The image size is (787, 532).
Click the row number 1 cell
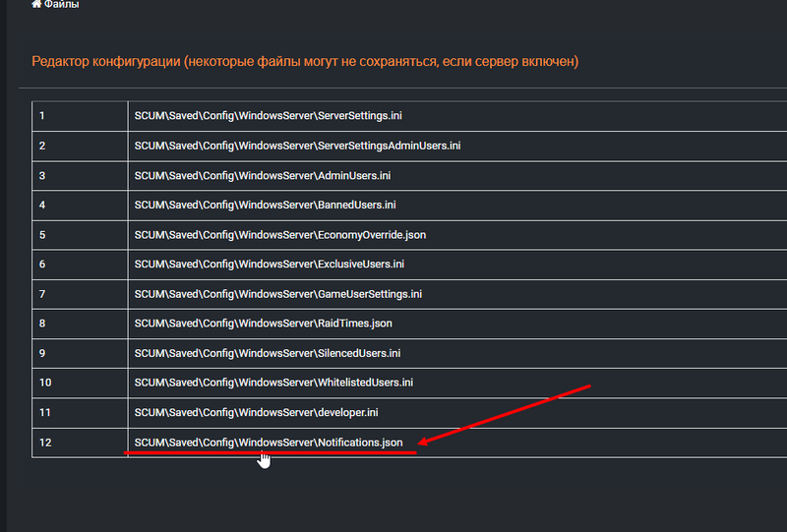pos(79,116)
